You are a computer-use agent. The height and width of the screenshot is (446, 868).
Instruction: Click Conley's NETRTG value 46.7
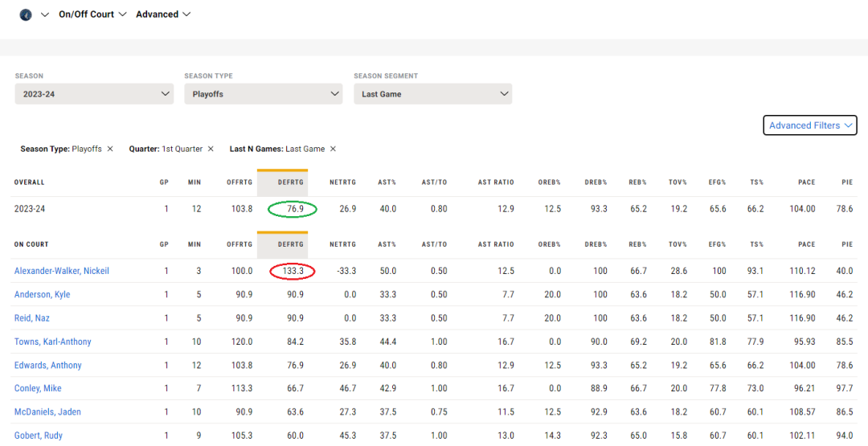point(348,388)
